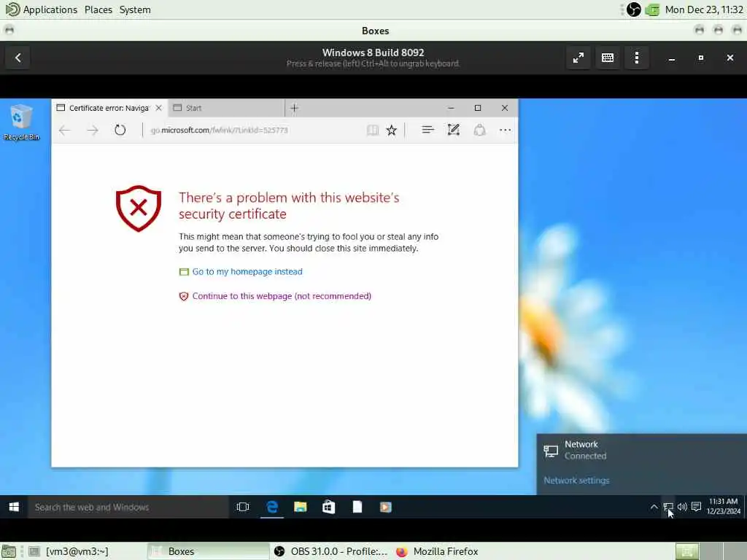Viewport: 747px width, 560px height.
Task: Open the Edge Hub
Action: (x=427, y=130)
